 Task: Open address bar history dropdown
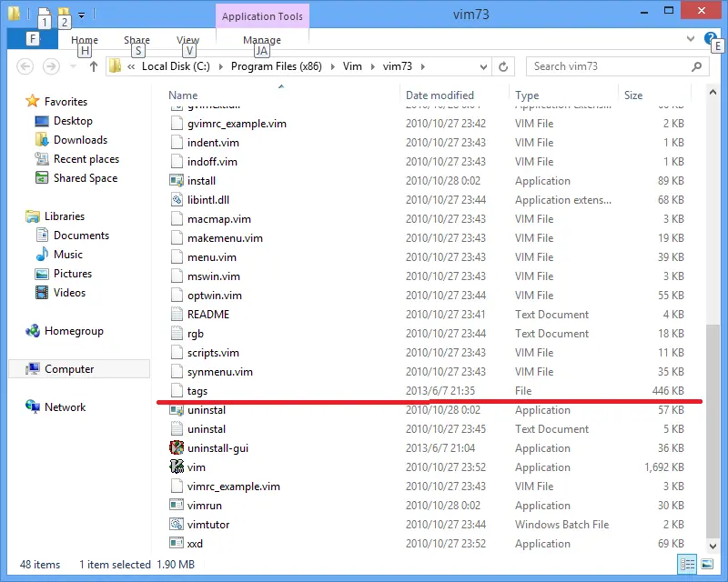coord(483,66)
